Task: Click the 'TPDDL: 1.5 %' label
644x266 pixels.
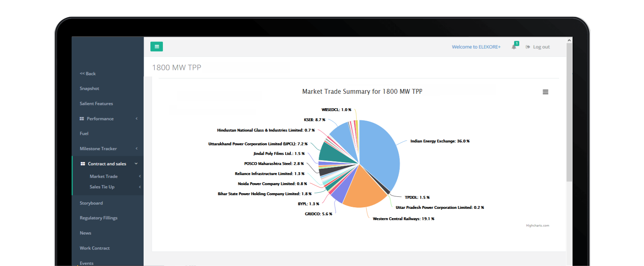Action: 417,198
